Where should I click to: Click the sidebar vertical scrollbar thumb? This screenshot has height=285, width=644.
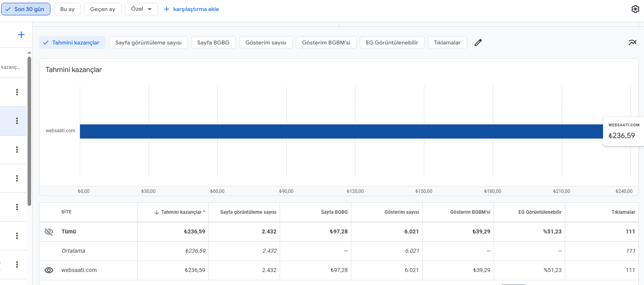pyautogui.click(x=29, y=131)
